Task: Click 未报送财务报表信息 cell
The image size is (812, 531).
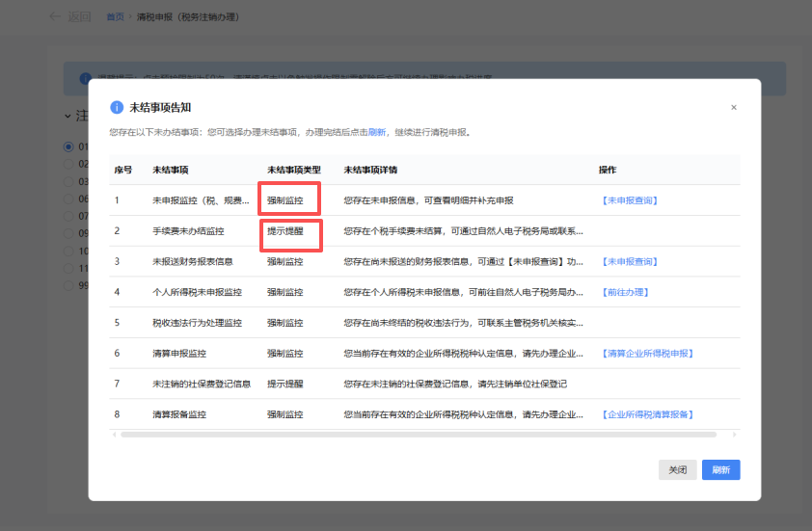Action: (193, 261)
